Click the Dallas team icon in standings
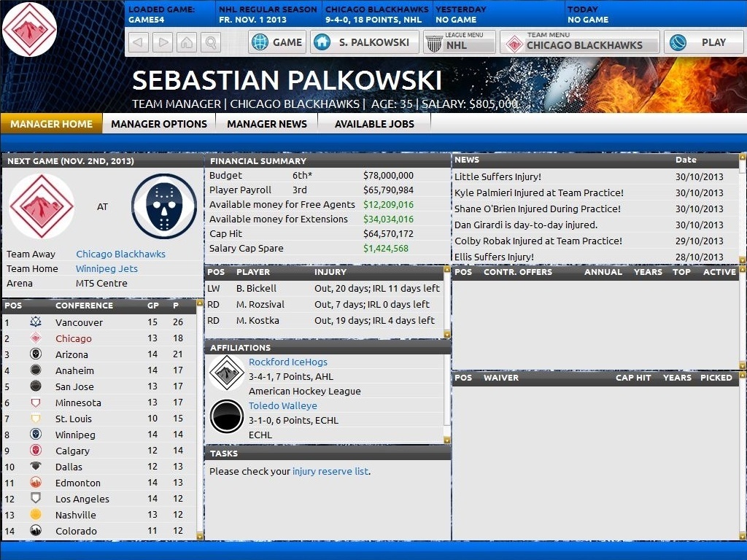 click(x=36, y=467)
